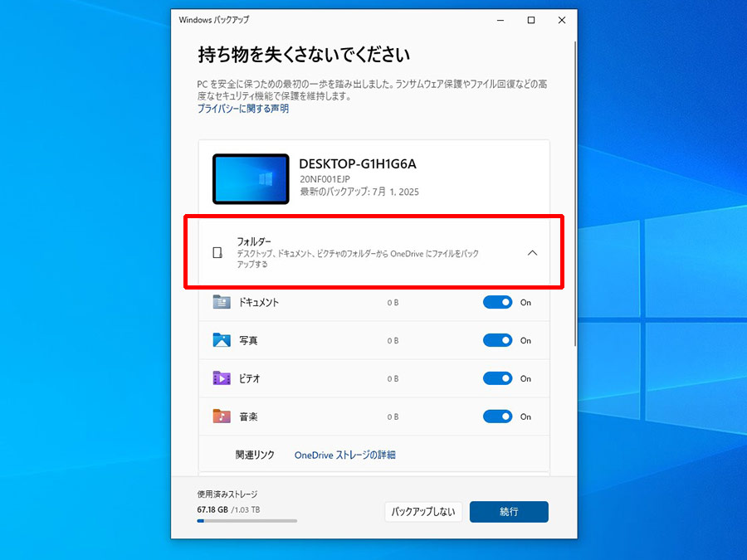Click the vertical scrollbar of the backup window

(575, 194)
